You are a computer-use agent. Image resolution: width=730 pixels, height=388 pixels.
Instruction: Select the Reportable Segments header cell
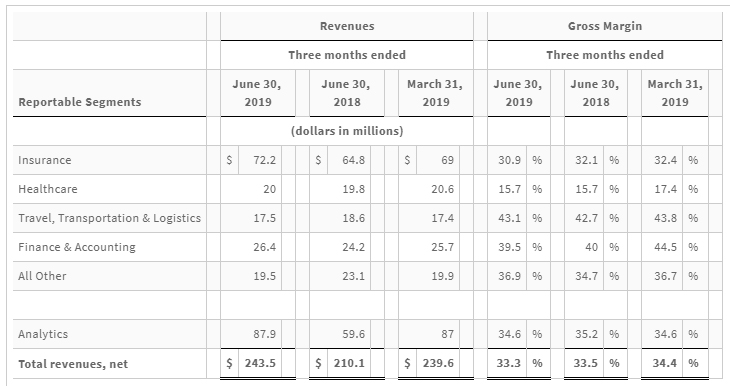pos(80,102)
